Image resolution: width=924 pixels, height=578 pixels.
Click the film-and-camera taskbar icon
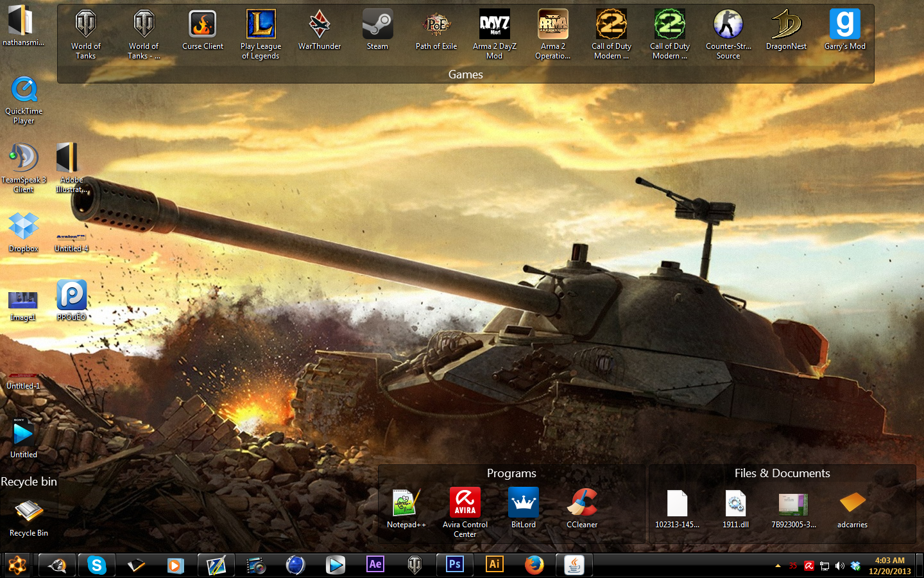255,565
